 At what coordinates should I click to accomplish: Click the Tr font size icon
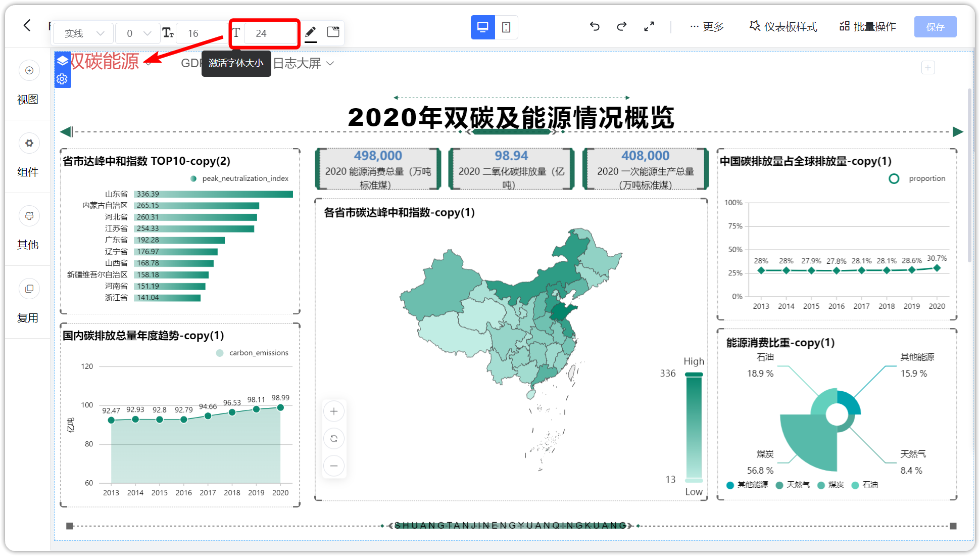168,33
